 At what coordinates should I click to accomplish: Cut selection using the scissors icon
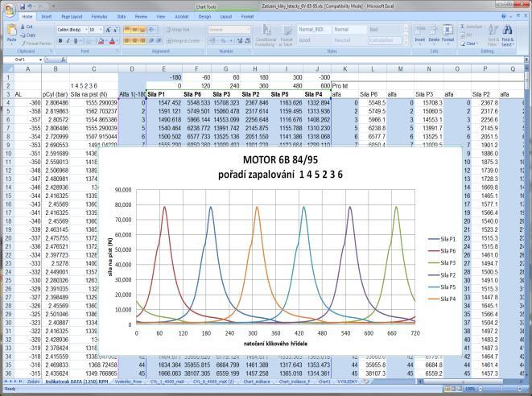(27, 27)
